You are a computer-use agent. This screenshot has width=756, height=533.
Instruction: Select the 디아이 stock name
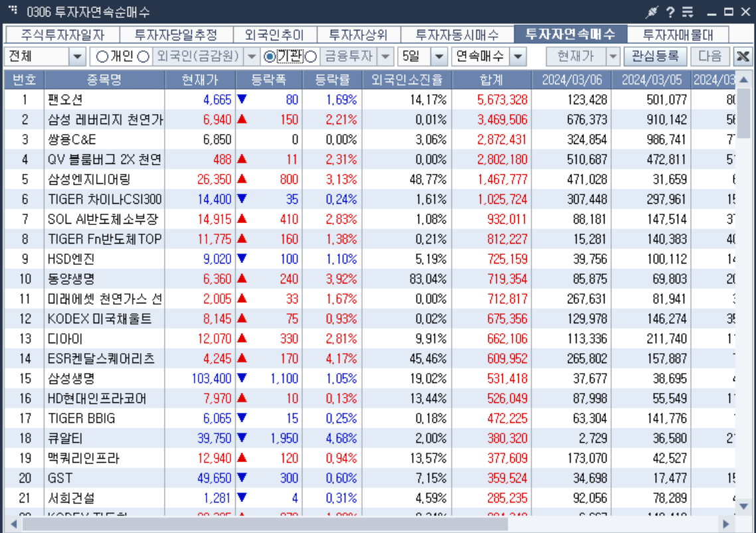pos(65,339)
